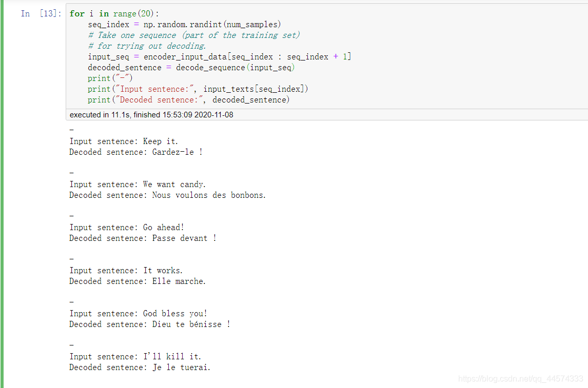Screen dimensions: 588x388
Task: Click output 'Decoded sentence: Passe devant !'
Action: pyautogui.click(x=143, y=238)
